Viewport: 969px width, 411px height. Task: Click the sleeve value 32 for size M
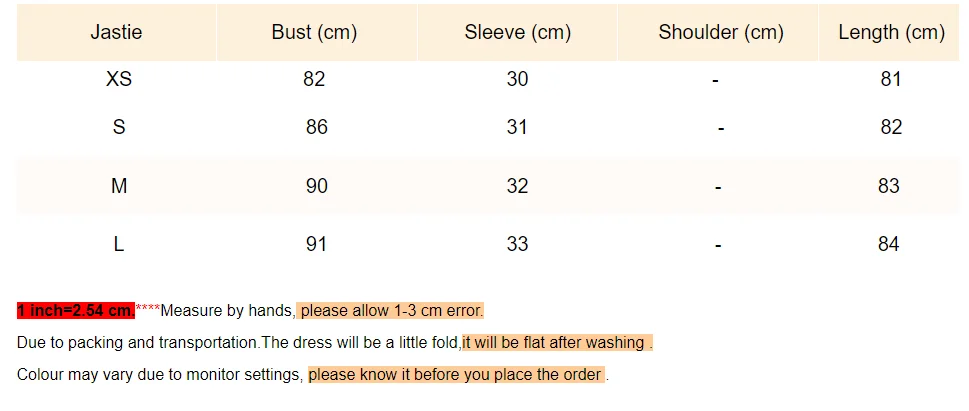pos(517,186)
